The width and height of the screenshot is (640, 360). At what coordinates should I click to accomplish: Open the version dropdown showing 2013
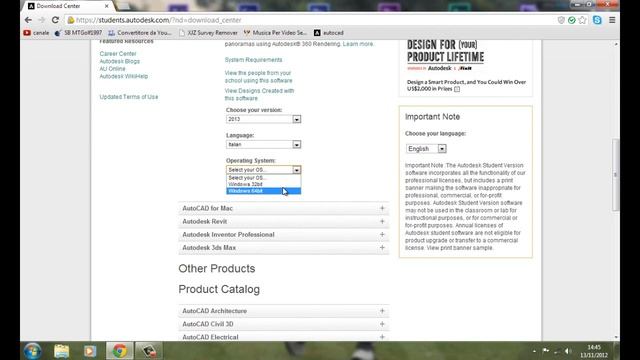pos(263,119)
